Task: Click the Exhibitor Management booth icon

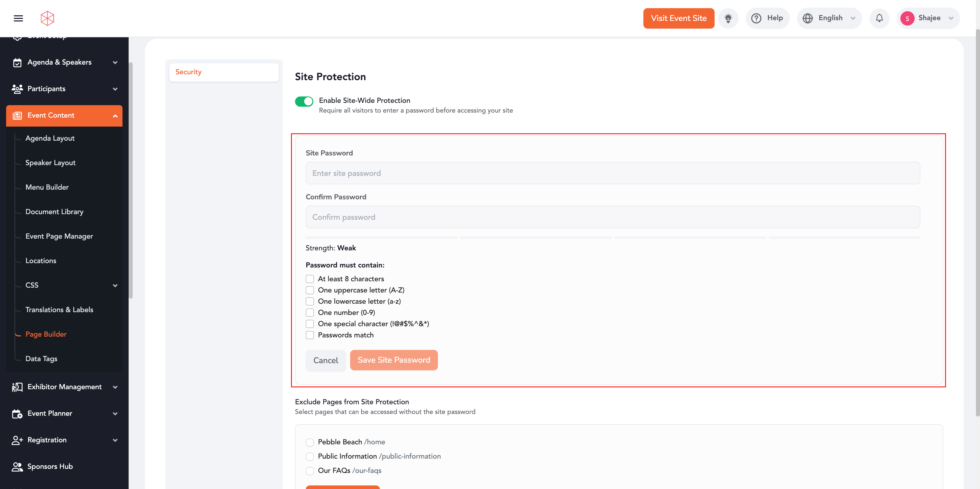Action: (17, 387)
